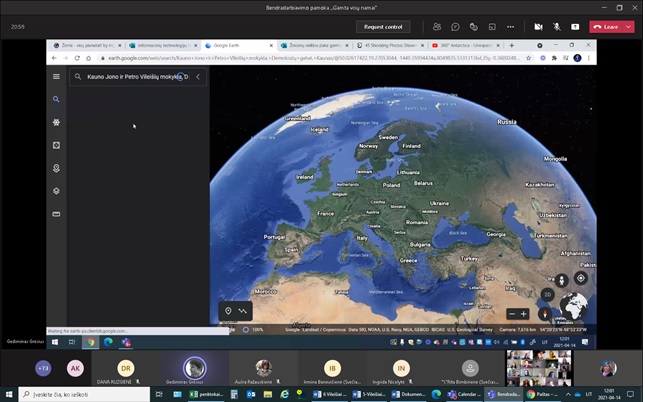Show +73 more participants
The width and height of the screenshot is (645, 402).
point(43,368)
